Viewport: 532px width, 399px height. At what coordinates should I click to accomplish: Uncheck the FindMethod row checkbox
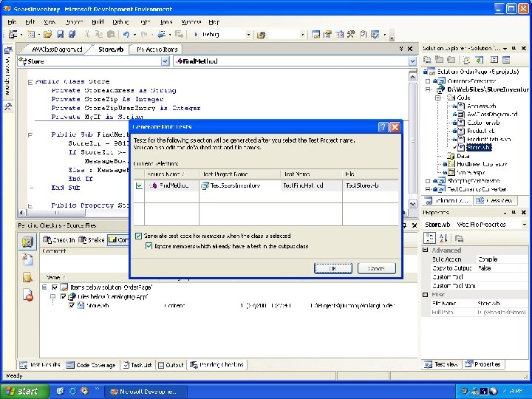click(139, 186)
